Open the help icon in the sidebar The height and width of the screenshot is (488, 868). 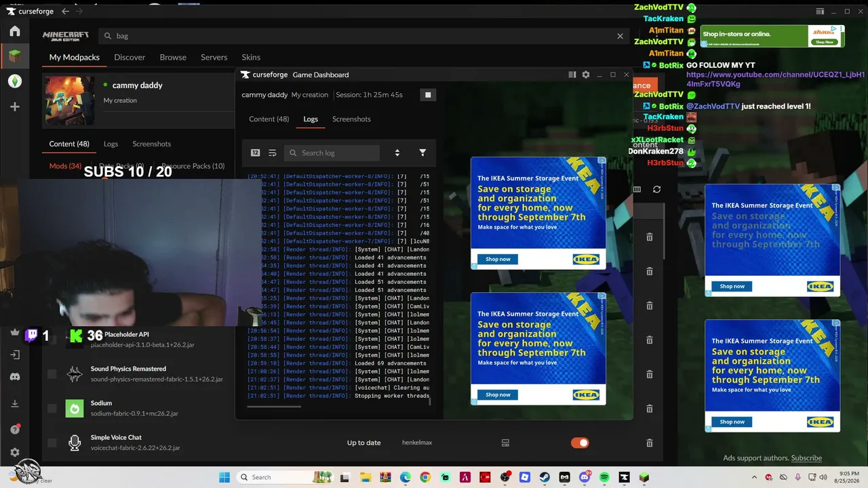[x=15, y=429]
